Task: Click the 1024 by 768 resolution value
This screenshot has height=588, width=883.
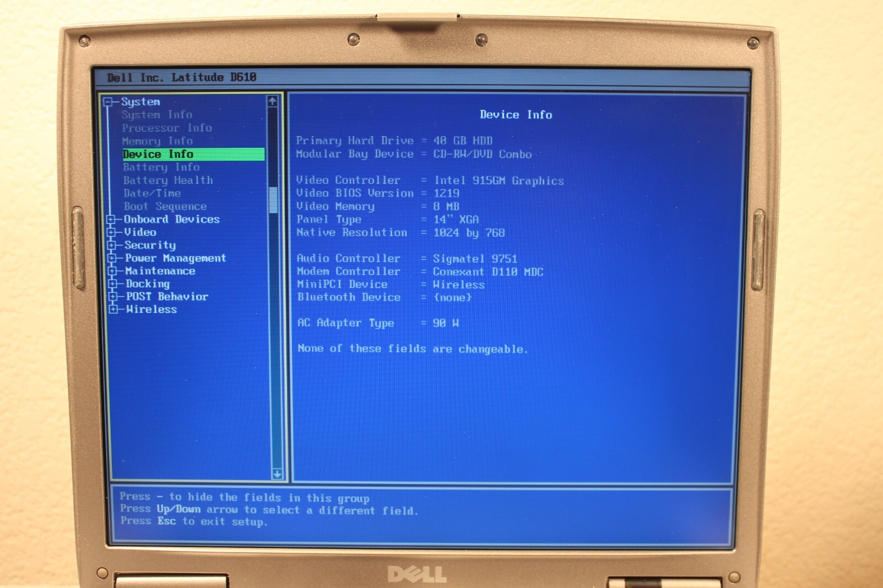Action: click(469, 233)
